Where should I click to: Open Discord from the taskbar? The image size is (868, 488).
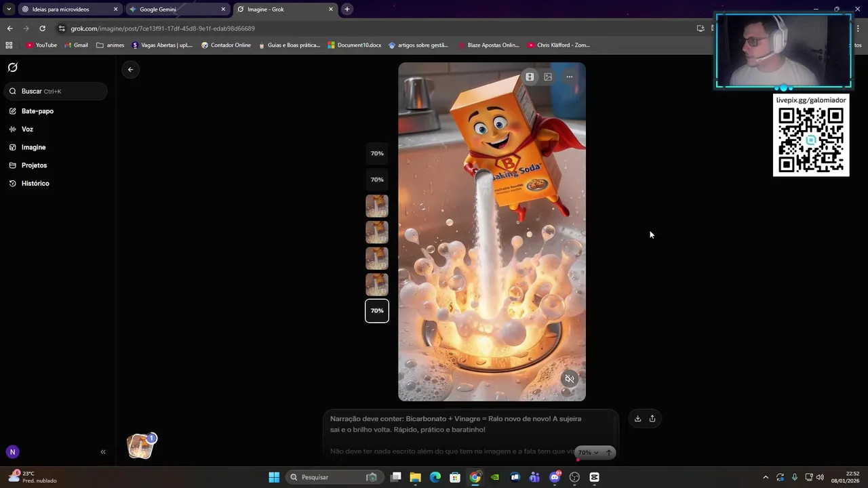pos(555,477)
